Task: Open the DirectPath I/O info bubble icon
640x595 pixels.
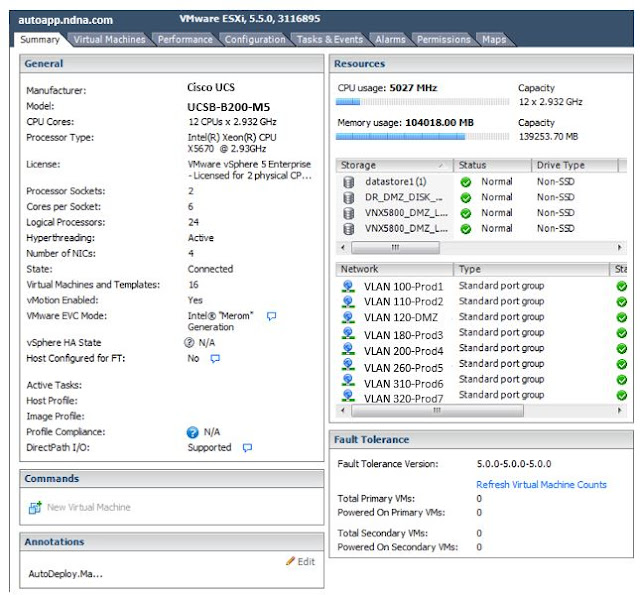Action: click(247, 448)
